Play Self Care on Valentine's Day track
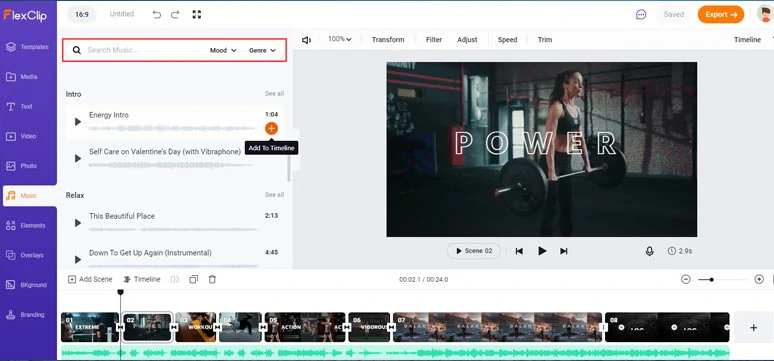This screenshot has width=774, height=361. (x=77, y=158)
